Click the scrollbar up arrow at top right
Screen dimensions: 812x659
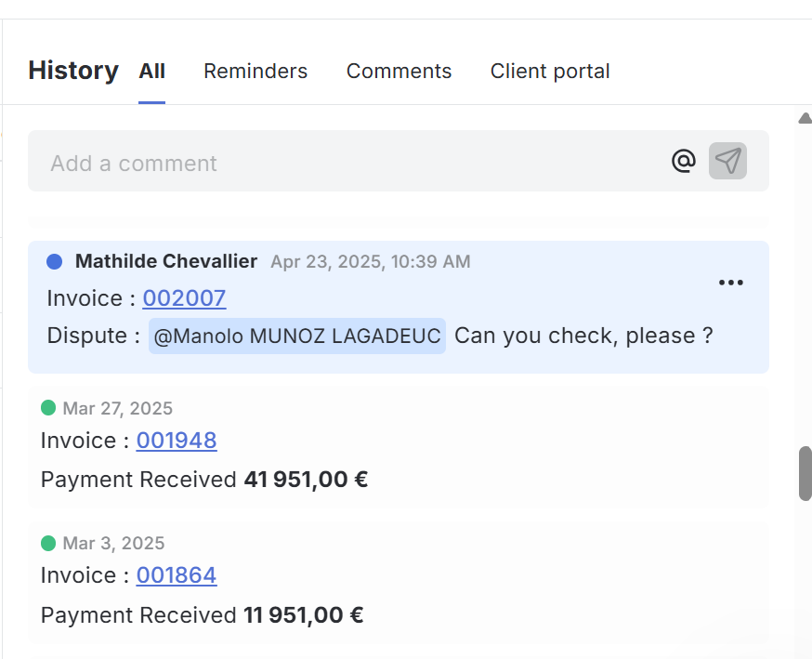[804, 117]
